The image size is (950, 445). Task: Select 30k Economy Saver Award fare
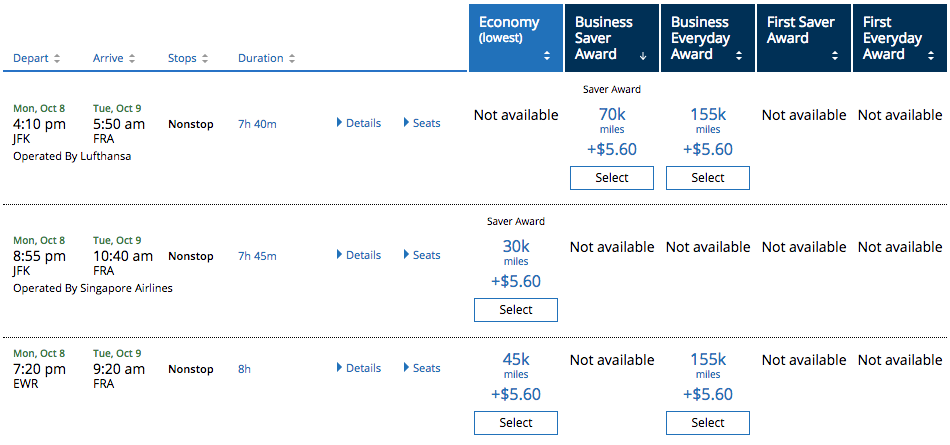516,310
